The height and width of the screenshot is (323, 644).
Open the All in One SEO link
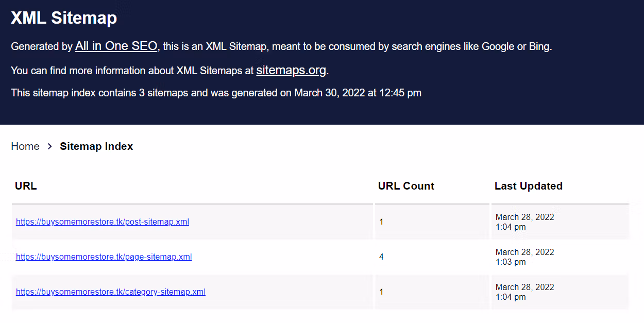tap(116, 46)
